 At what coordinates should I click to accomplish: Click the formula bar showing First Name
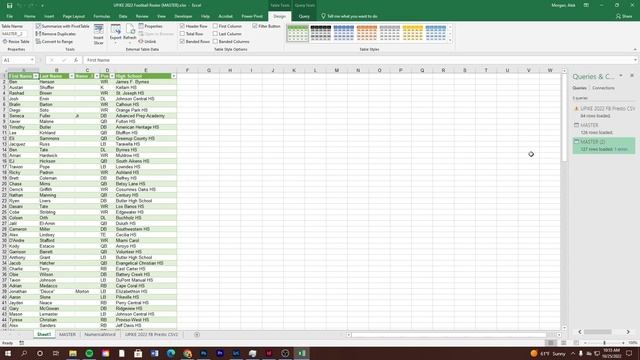click(359, 60)
